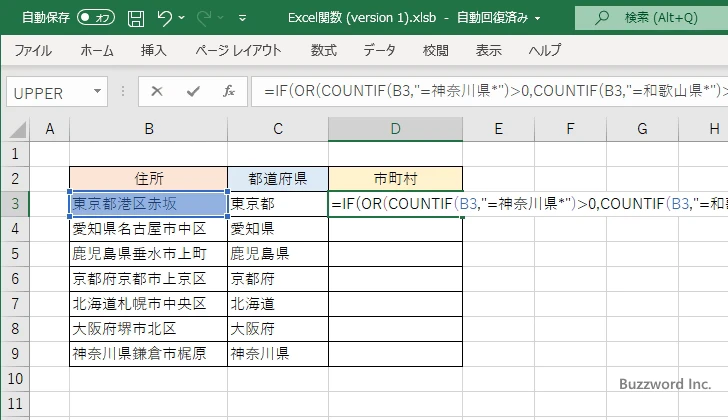Screen dimensions: 728x420
Task: Click the 愛知県 cell in column C
Action: tap(278, 229)
